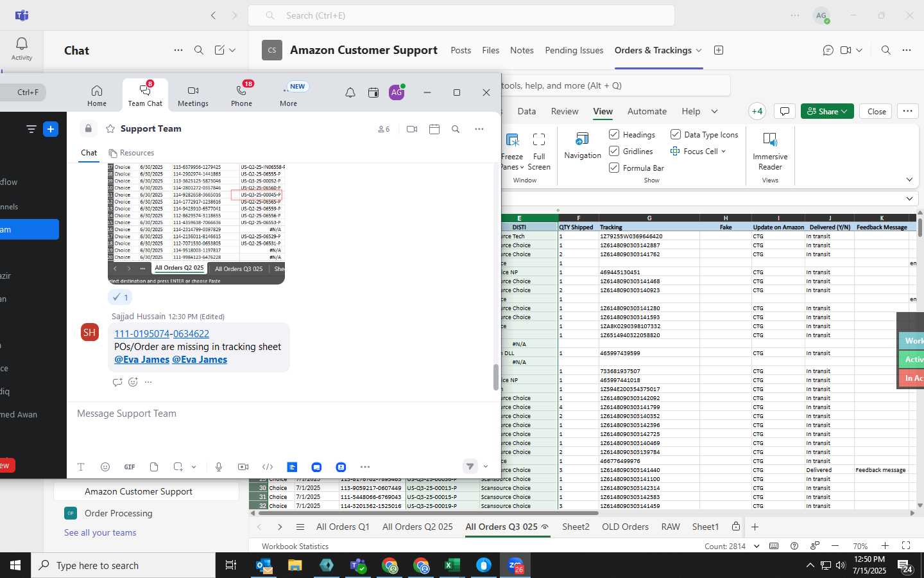924x578 pixels.
Task: Open emoji picker in message composer
Action: tap(105, 467)
